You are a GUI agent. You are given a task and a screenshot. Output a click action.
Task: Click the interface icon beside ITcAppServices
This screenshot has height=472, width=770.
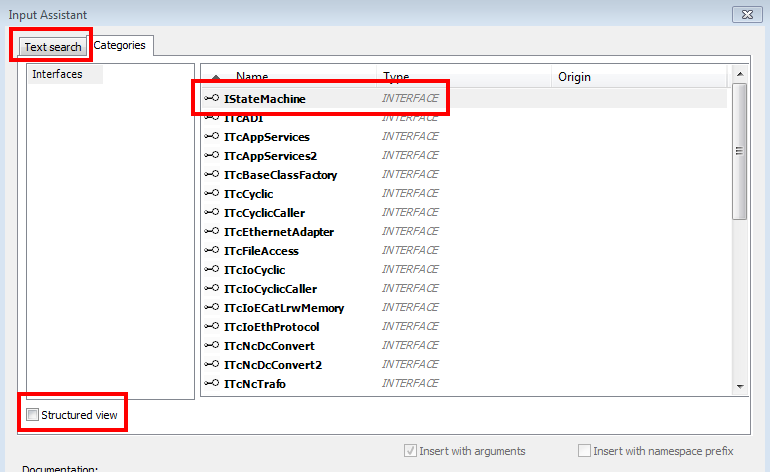pyautogui.click(x=212, y=136)
